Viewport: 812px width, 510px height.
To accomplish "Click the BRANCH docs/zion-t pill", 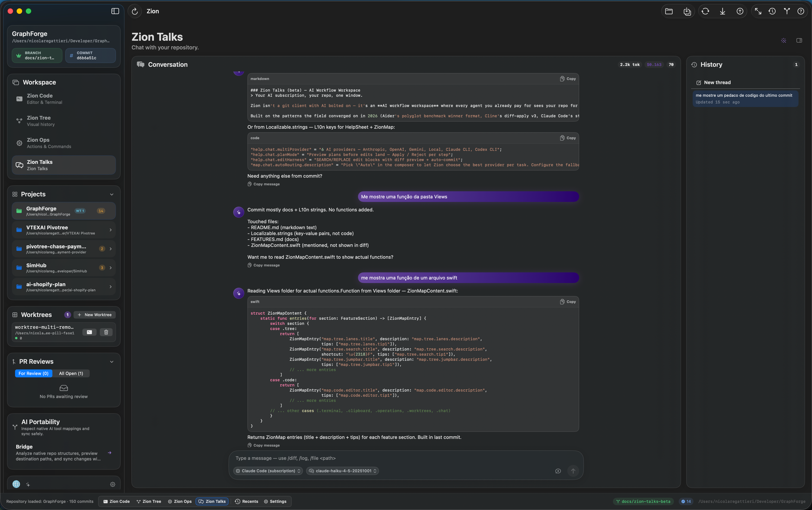I will pyautogui.click(x=37, y=55).
